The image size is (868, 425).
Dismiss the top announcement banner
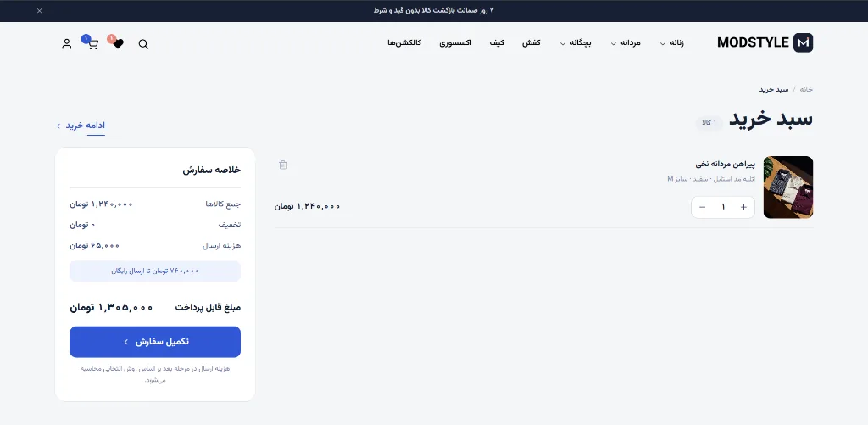39,10
